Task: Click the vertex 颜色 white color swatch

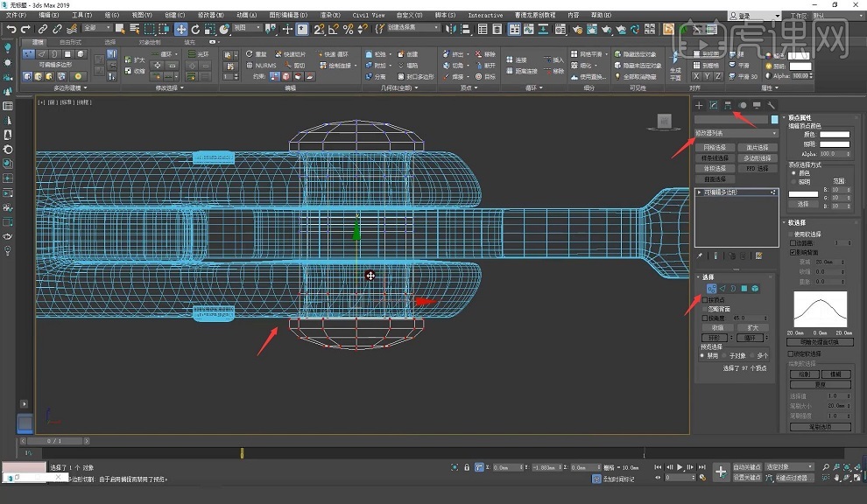Action: [x=835, y=135]
